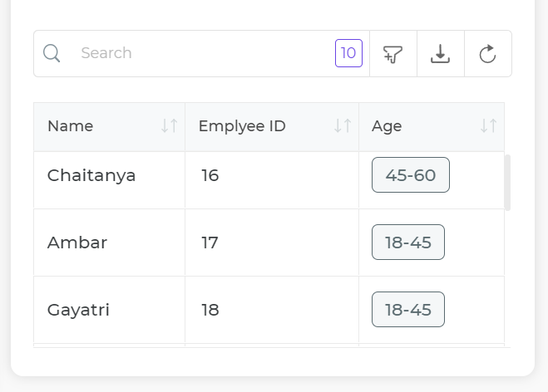Image resolution: width=548 pixels, height=392 pixels.
Task: Click the Chaitanya name cell
Action: [91, 175]
